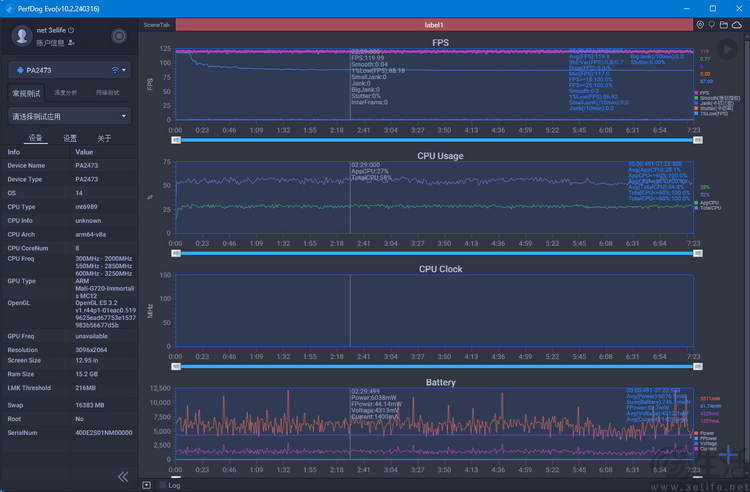Click the cloud upload icon
The height and width of the screenshot is (492, 750).
[737, 25]
